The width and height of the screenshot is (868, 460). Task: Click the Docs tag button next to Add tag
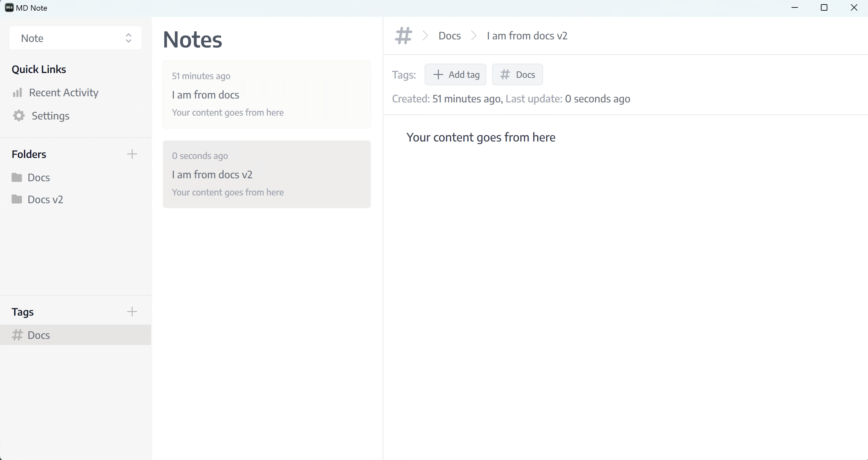coord(517,74)
